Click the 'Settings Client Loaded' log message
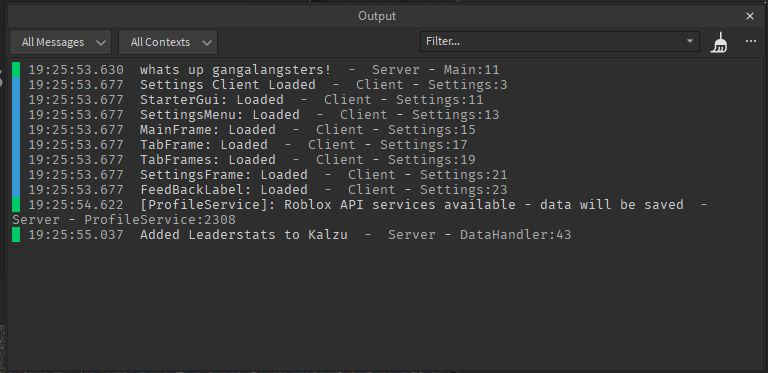 (x=228, y=85)
